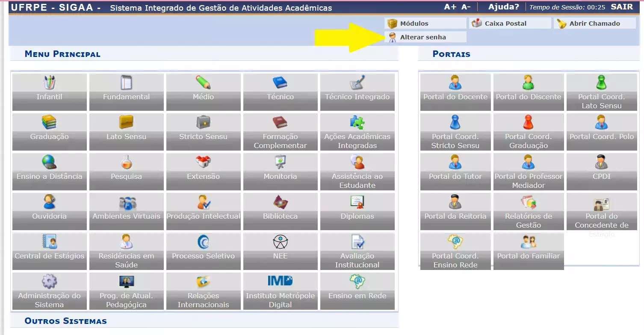Open the Ouvidoria headset icon
Image resolution: width=644 pixels, height=335 pixels.
coord(49,202)
